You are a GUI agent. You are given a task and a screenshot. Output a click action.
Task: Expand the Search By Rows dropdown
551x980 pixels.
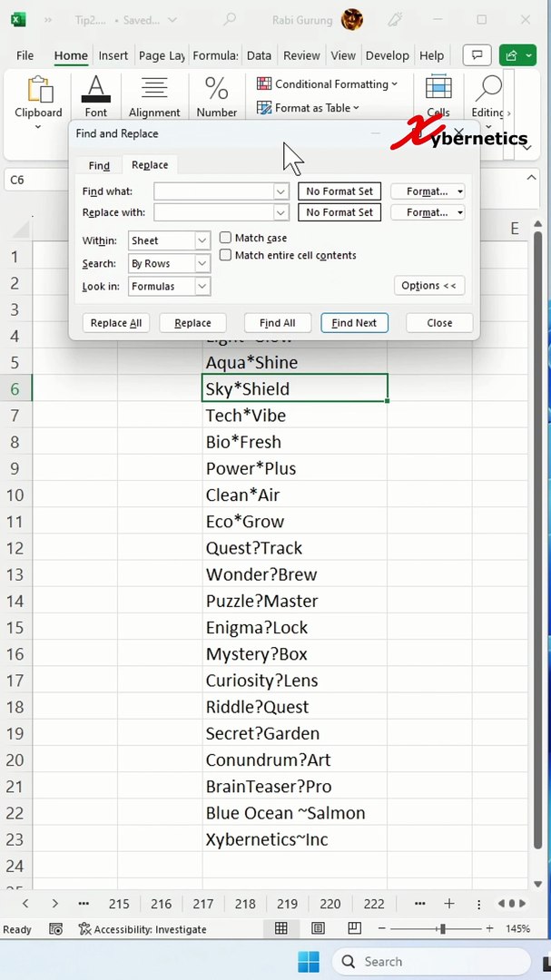[x=202, y=264]
